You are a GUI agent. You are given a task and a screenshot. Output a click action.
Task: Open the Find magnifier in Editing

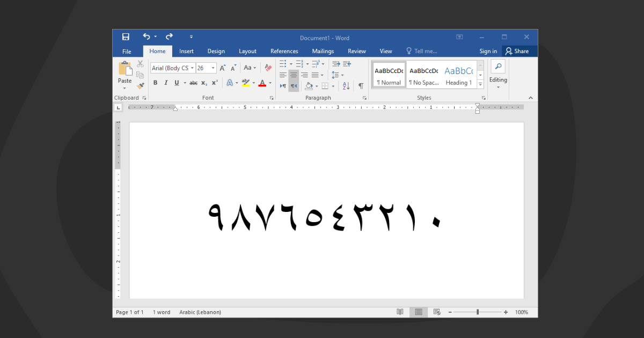pos(498,67)
